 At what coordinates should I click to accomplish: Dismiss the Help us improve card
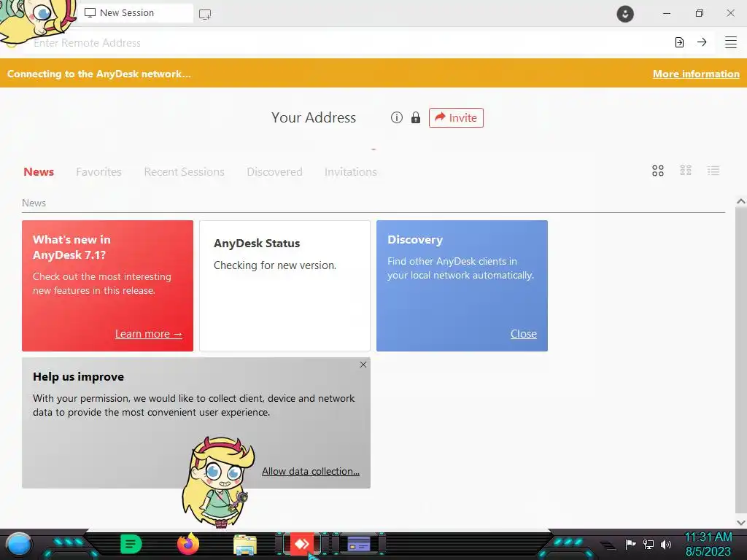363,365
